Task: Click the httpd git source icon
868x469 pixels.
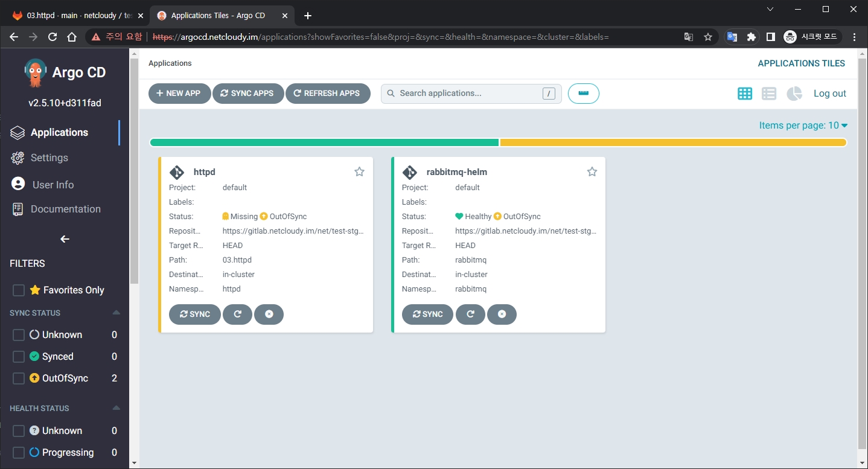Action: point(177,173)
